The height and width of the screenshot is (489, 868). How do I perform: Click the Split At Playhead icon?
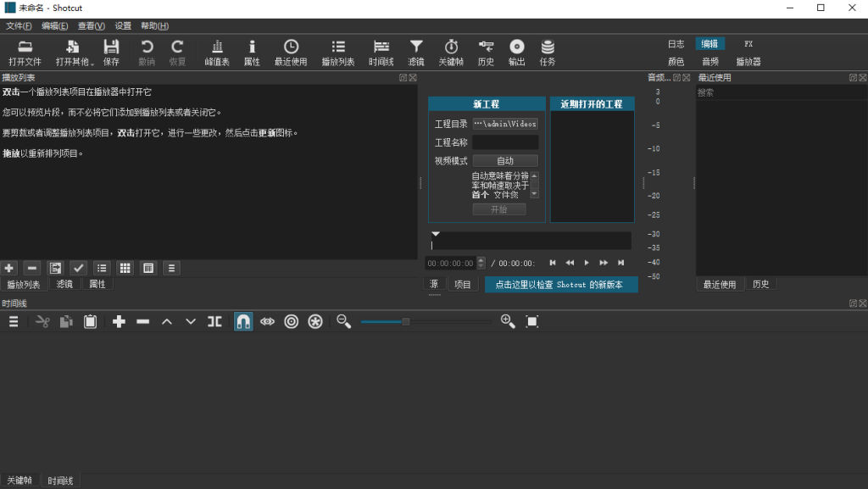(x=214, y=321)
